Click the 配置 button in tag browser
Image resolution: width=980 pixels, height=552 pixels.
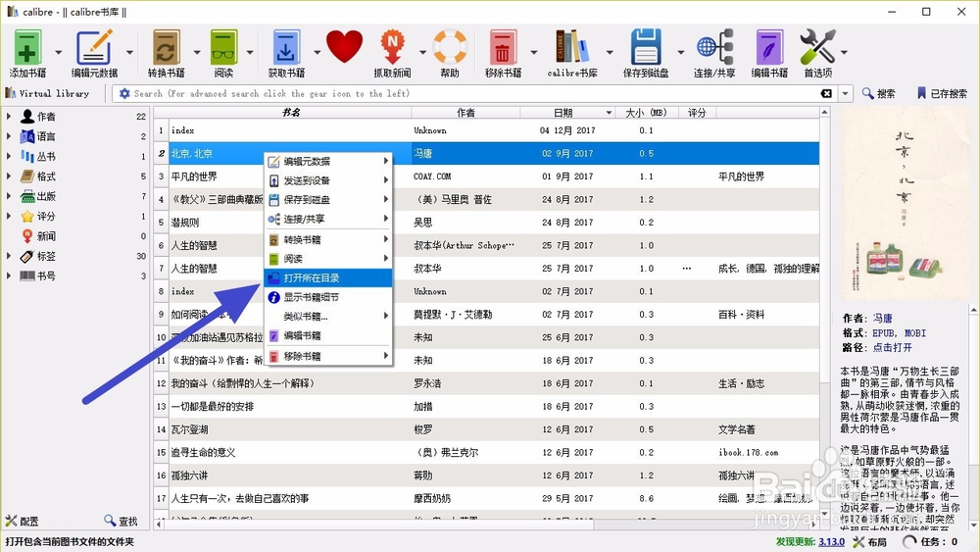click(23, 521)
